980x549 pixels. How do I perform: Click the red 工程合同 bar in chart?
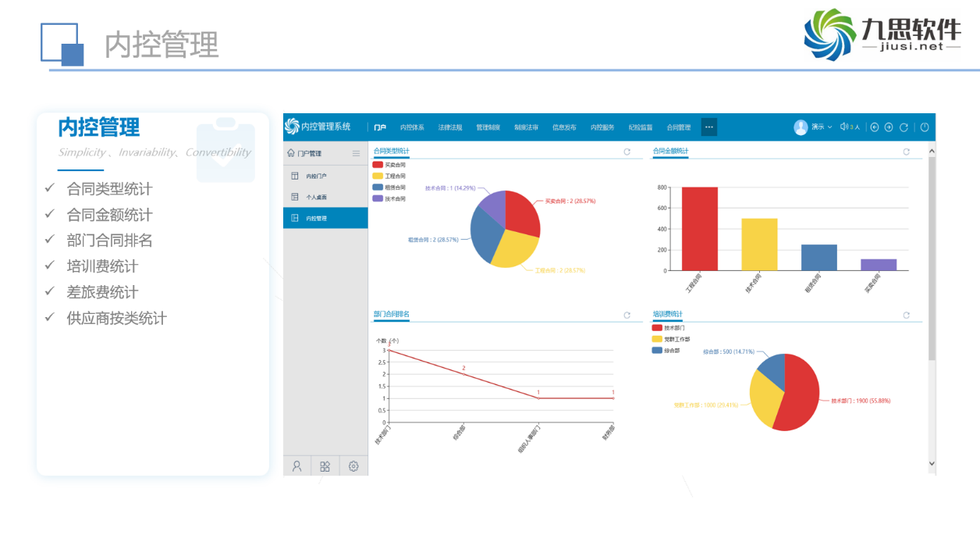[x=699, y=229]
